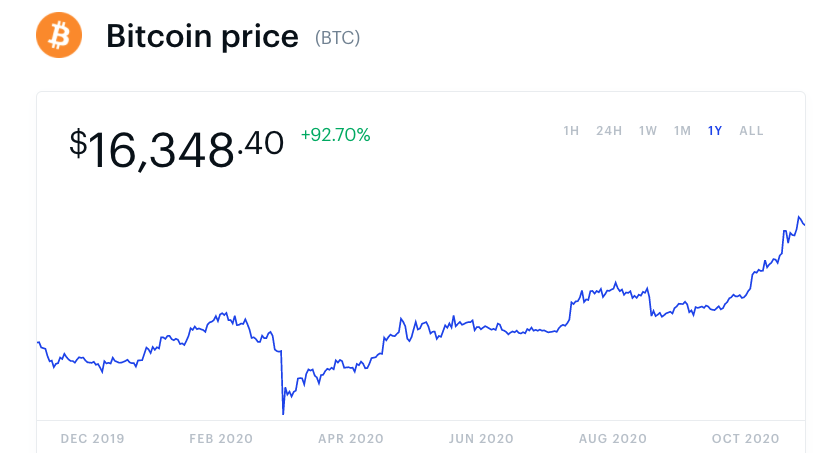Select the 1H time range
813x453 pixels.
571,131
